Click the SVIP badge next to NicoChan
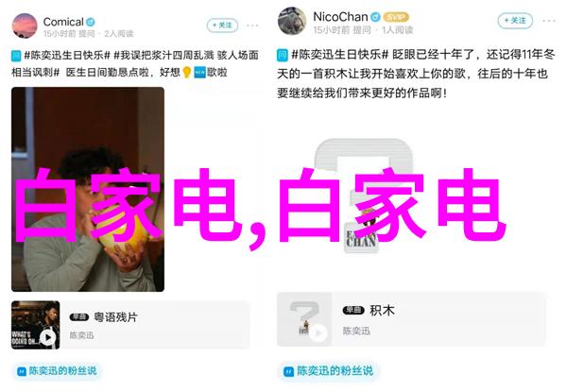Viewport: 567px width, 392px height. (396, 17)
